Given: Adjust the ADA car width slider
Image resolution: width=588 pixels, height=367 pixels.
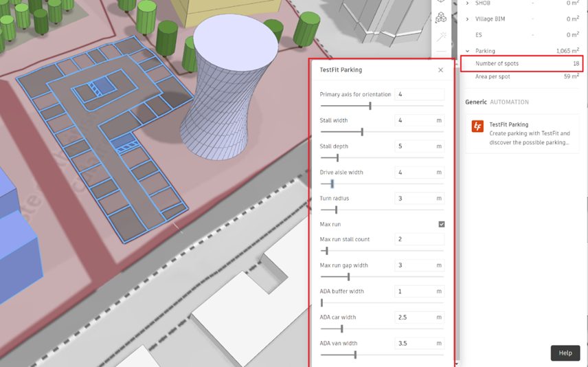Looking at the screenshot, I should tap(341, 329).
